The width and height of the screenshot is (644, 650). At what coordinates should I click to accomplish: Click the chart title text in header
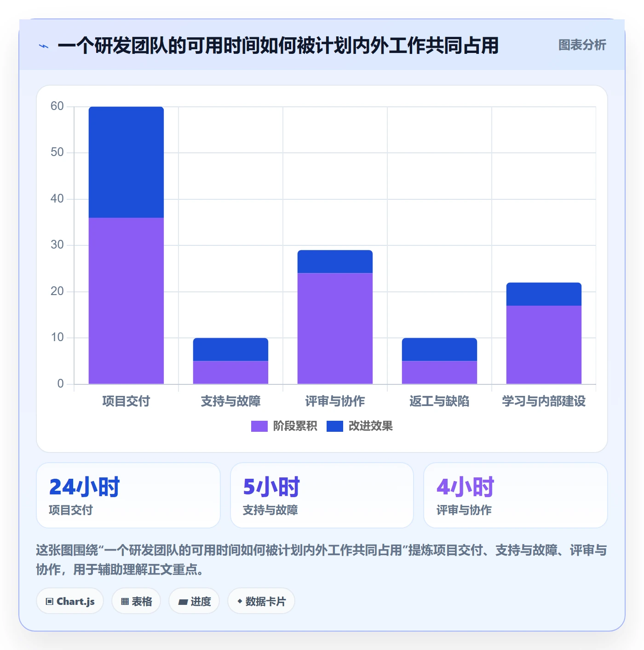point(278,46)
